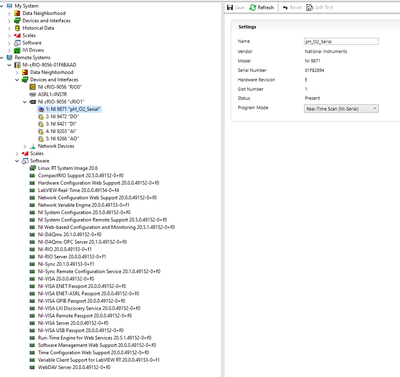Select the IVI Drivers icon
Image resolution: width=400 pixels, height=377 pixels.
click(17, 50)
